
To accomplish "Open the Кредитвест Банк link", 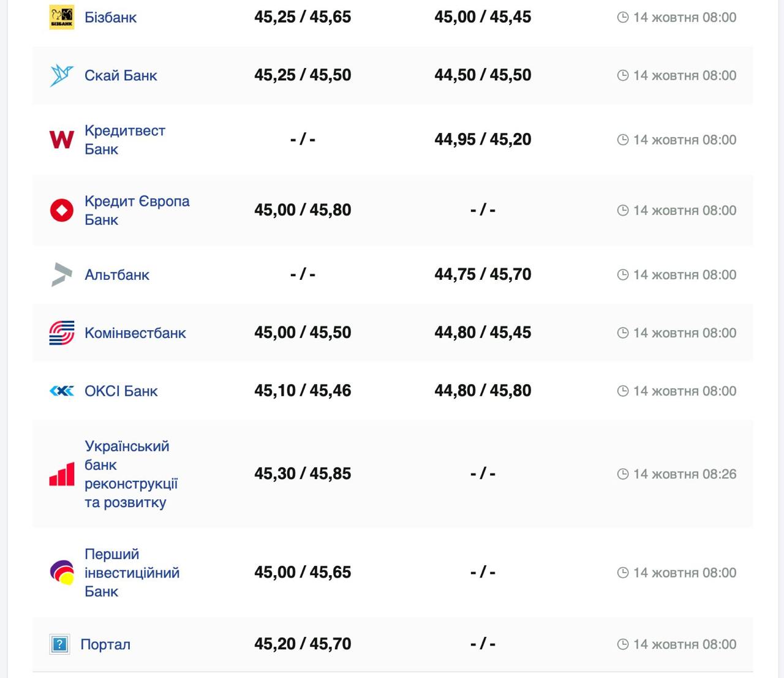I will (x=124, y=140).
